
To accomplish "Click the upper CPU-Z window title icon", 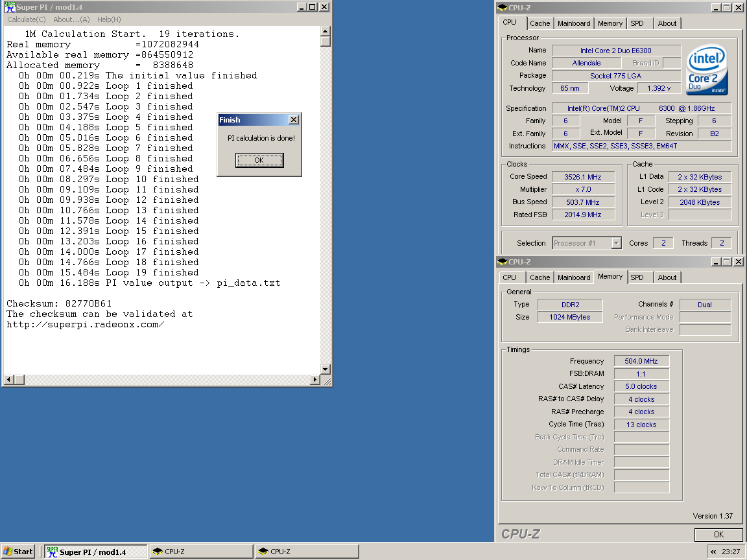I will [x=502, y=8].
